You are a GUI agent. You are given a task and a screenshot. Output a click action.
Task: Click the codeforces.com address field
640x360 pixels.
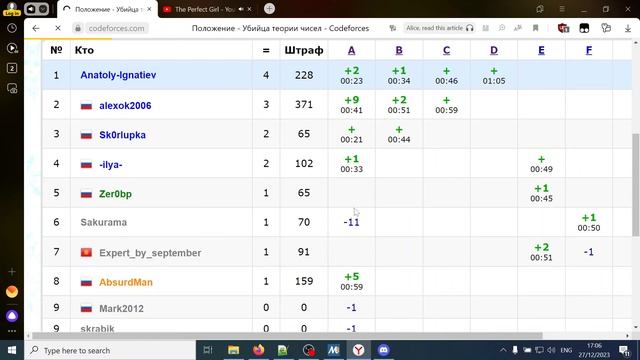[116, 28]
